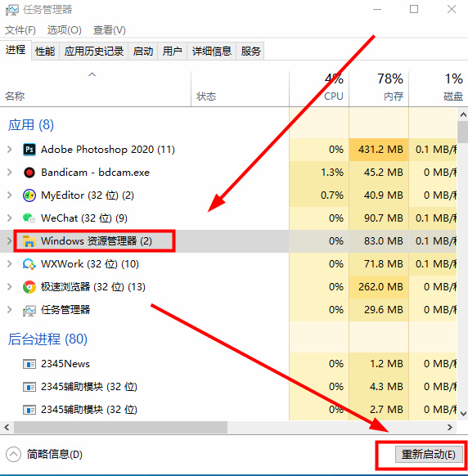Viewport: 468px width, 476px height.
Task: Click the Task Manager title bar icon
Action: [12, 10]
